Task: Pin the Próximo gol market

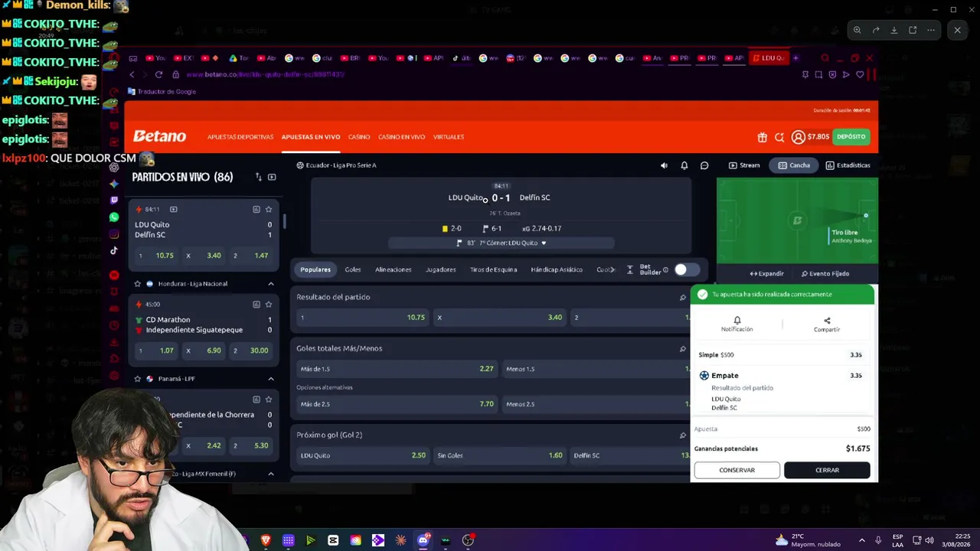Action: 683,435
